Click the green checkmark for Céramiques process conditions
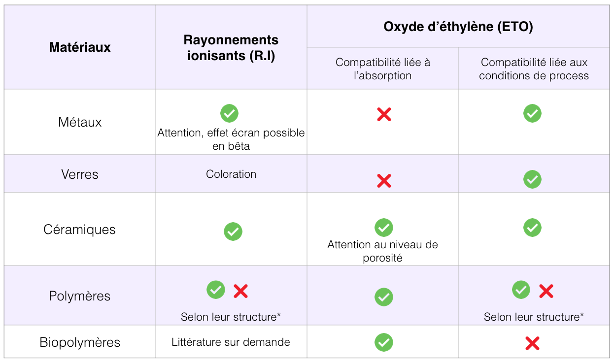615x364 pixels. (x=532, y=228)
